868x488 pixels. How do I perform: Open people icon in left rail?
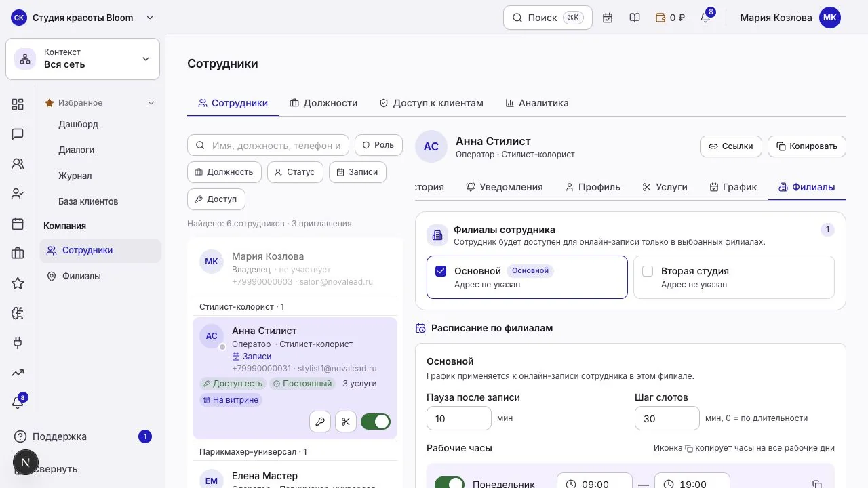click(18, 164)
